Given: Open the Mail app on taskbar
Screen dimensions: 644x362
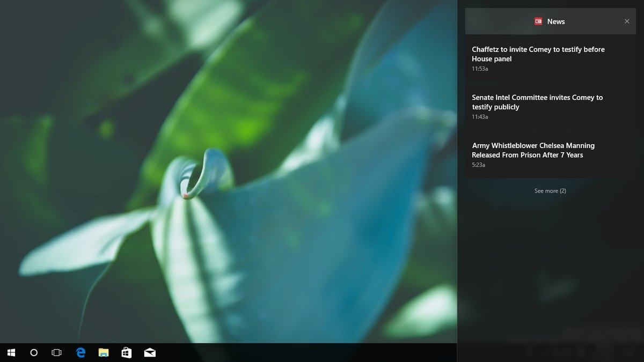Looking at the screenshot, I should (150, 352).
